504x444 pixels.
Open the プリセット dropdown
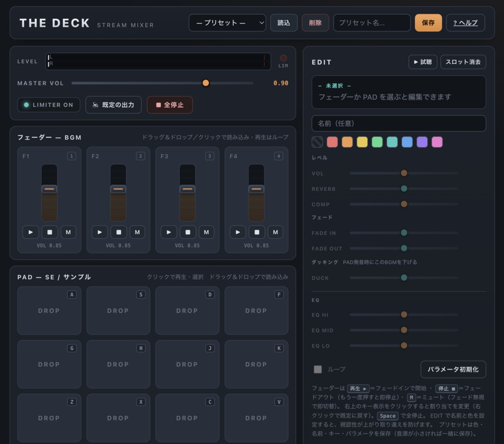coord(227,23)
